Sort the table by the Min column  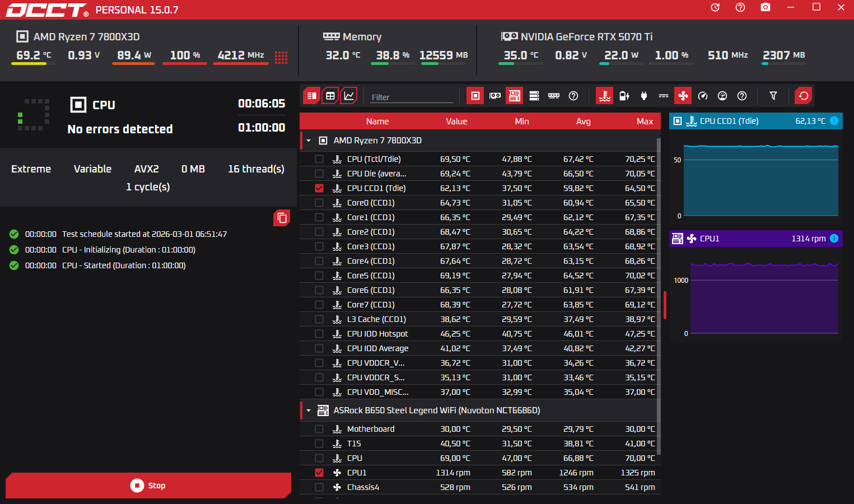pyautogui.click(x=522, y=122)
